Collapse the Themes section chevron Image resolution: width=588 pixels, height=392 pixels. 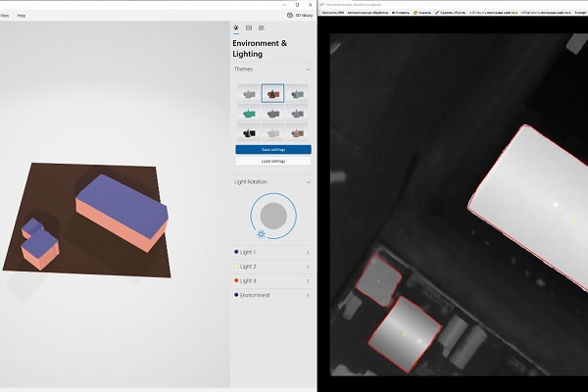[x=309, y=70]
